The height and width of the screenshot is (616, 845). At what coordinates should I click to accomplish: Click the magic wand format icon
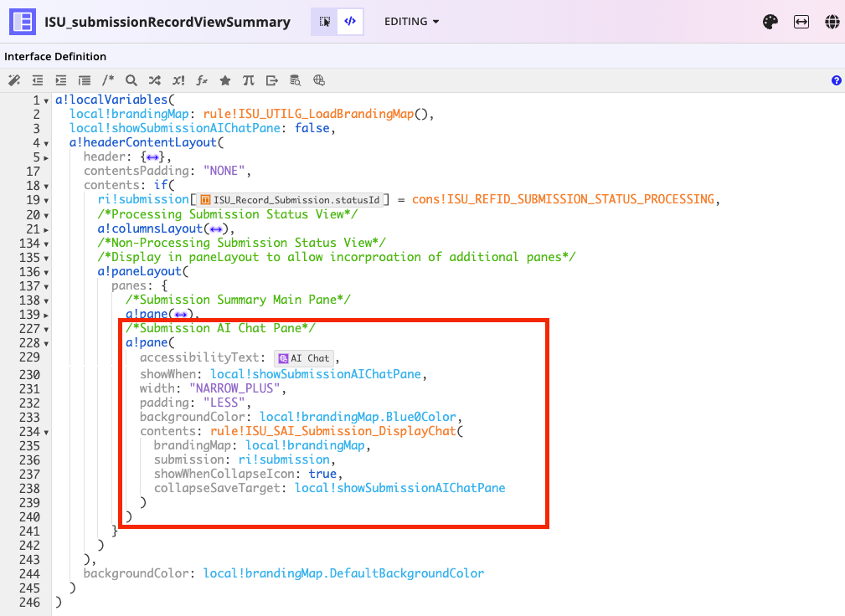tap(14, 80)
